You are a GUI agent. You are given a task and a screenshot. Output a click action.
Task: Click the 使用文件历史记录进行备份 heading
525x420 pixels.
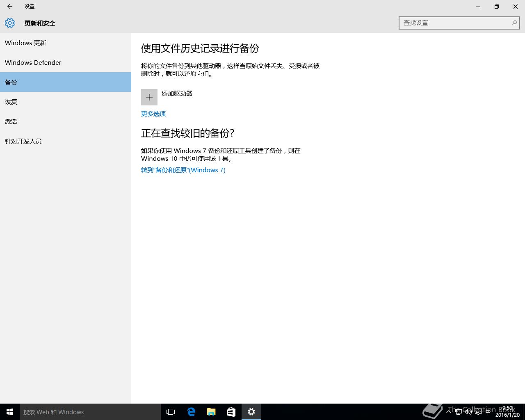click(x=200, y=48)
